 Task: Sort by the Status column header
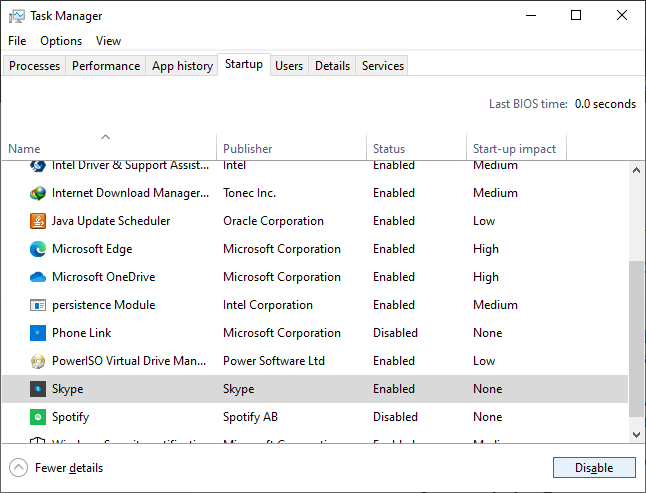click(x=416, y=147)
